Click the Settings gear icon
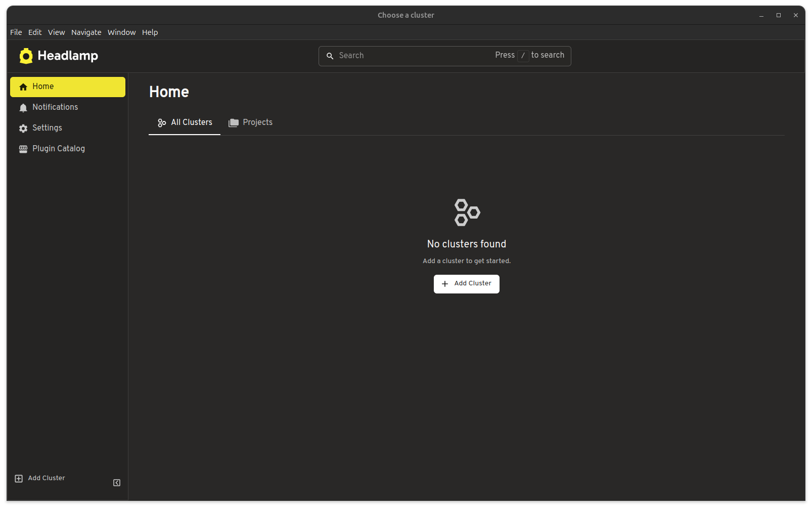The width and height of the screenshot is (812, 509). [23, 129]
